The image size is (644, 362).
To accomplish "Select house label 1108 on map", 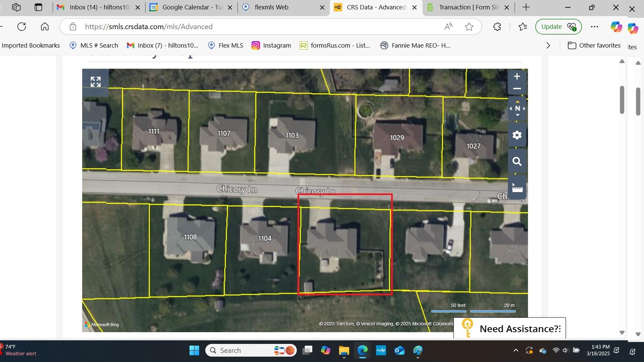I will point(190,237).
